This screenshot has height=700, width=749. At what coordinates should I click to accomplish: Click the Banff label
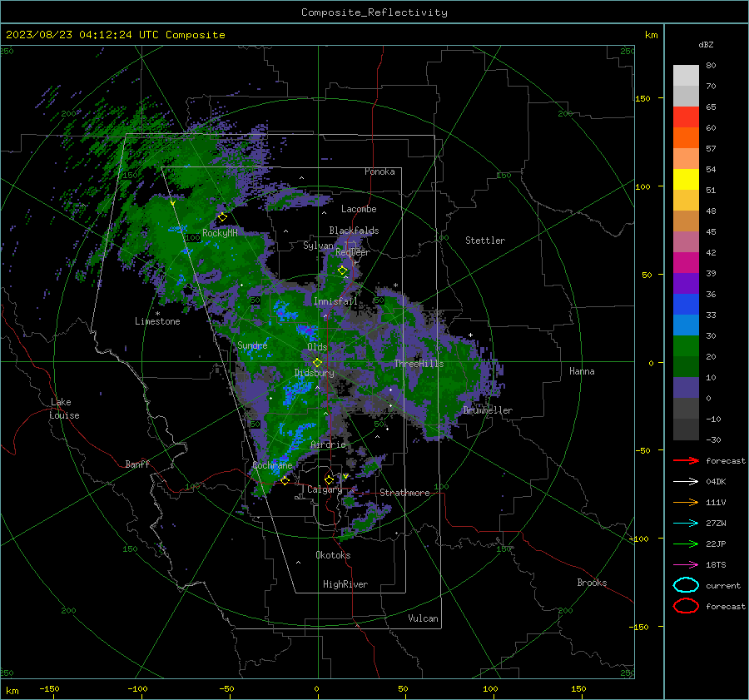[x=137, y=464]
